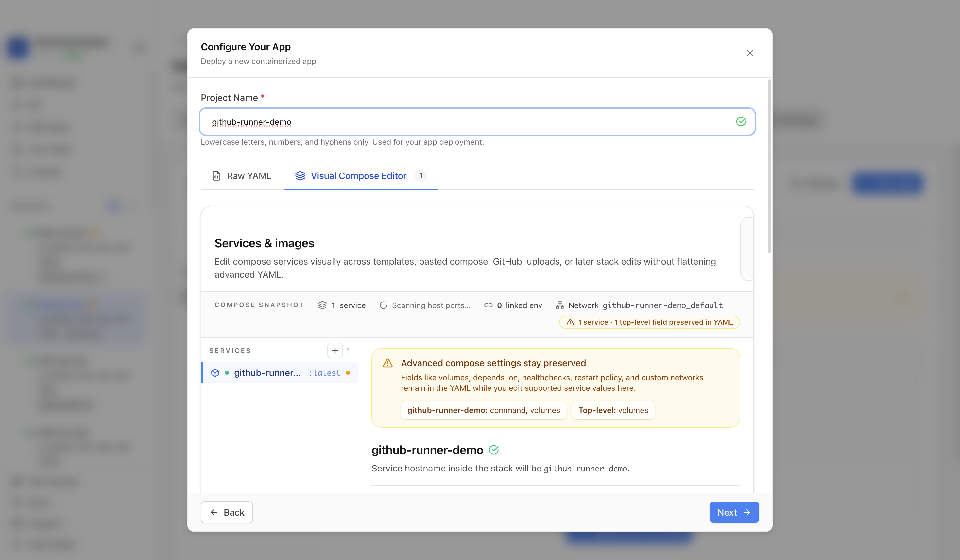Screen dimensions: 960x560
Task: Click the layers icon next to 1 service
Action: pos(322,305)
